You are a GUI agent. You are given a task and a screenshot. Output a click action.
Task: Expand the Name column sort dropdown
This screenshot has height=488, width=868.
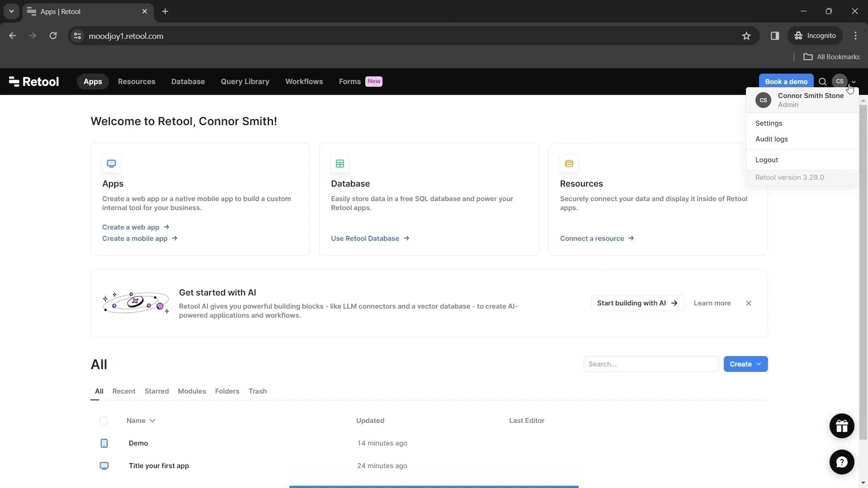pyautogui.click(x=153, y=421)
